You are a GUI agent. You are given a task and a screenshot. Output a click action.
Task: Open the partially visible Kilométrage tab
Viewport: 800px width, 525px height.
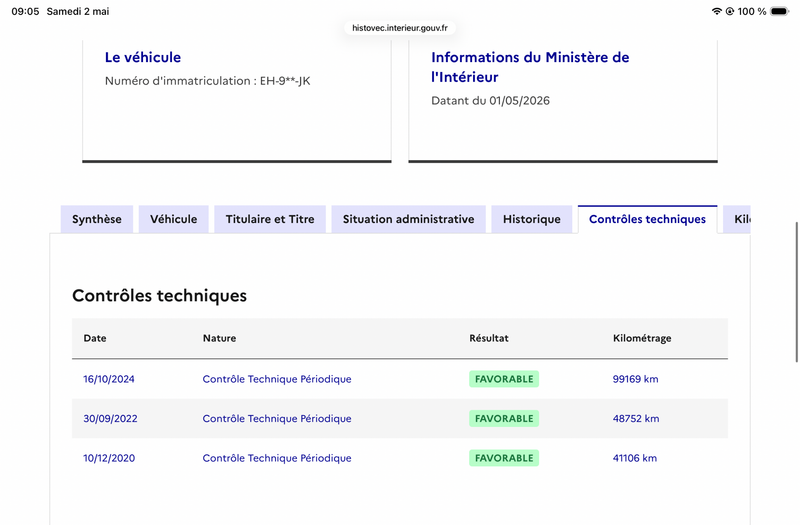[737, 219]
